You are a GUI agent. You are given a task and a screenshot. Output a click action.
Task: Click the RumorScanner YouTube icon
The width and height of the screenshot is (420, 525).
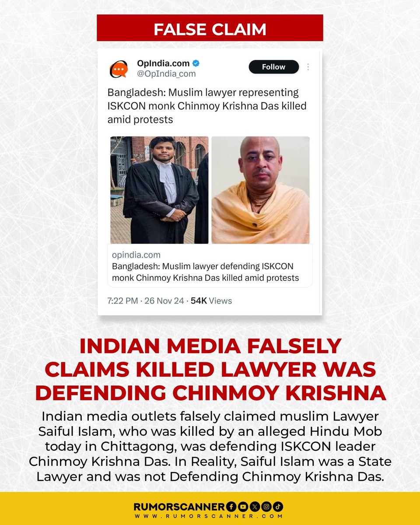(244, 507)
